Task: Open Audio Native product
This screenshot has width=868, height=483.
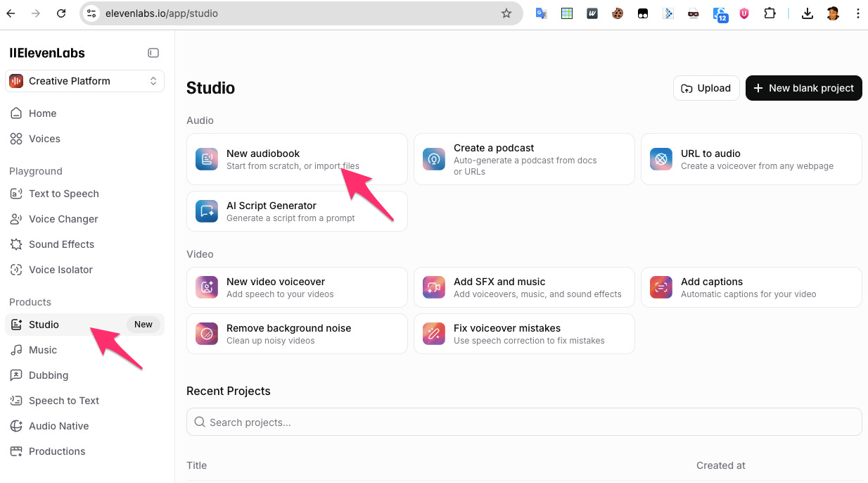Action: click(x=84, y=426)
